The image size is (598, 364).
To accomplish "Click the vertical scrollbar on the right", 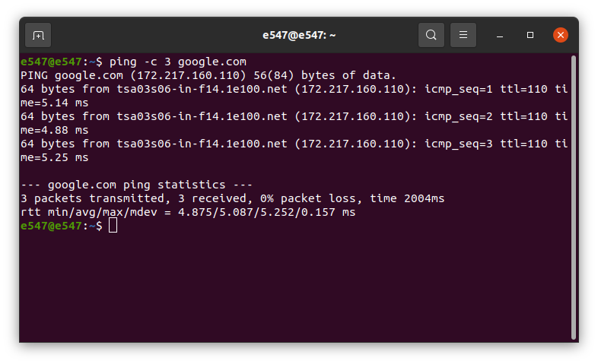I will (x=573, y=198).
